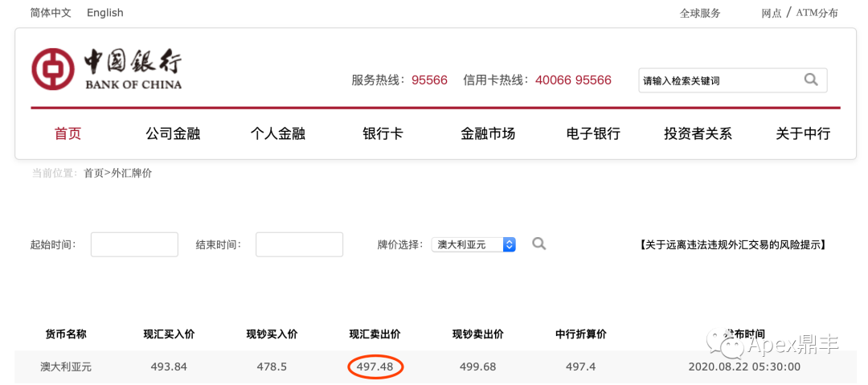Open the 公司金融 menu

pos(173,133)
